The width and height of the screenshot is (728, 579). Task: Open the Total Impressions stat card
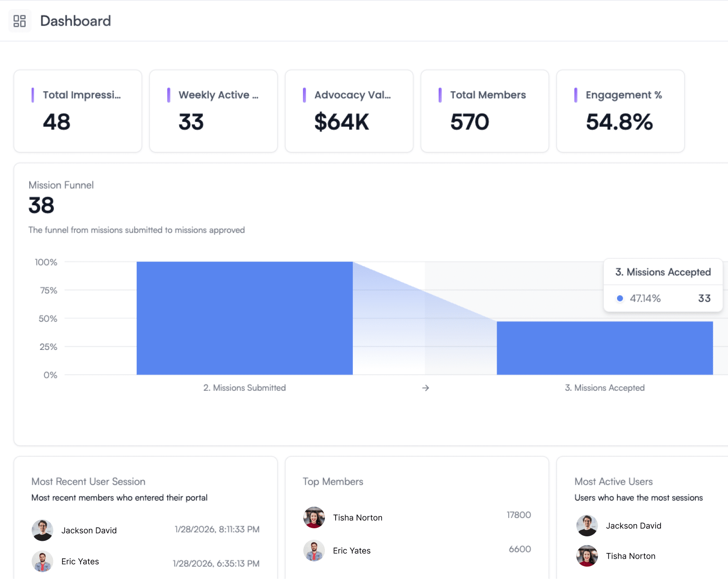pos(78,111)
